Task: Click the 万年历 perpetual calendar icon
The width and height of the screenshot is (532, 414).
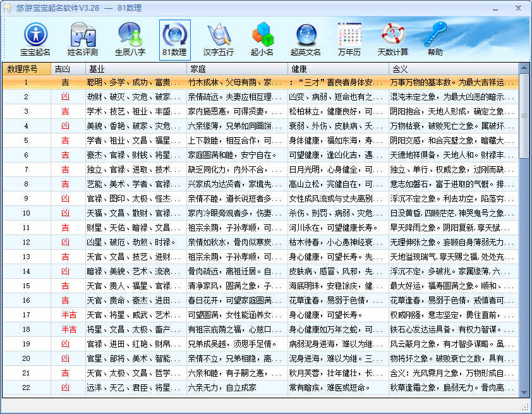Action: tap(348, 35)
